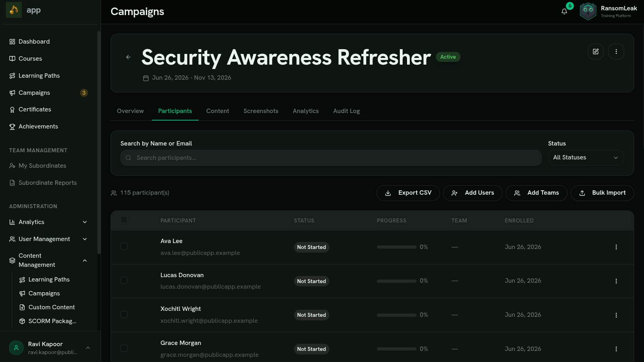644x362 pixels.
Task: Open row actions for Grace Morgan
Action: [x=616, y=349]
